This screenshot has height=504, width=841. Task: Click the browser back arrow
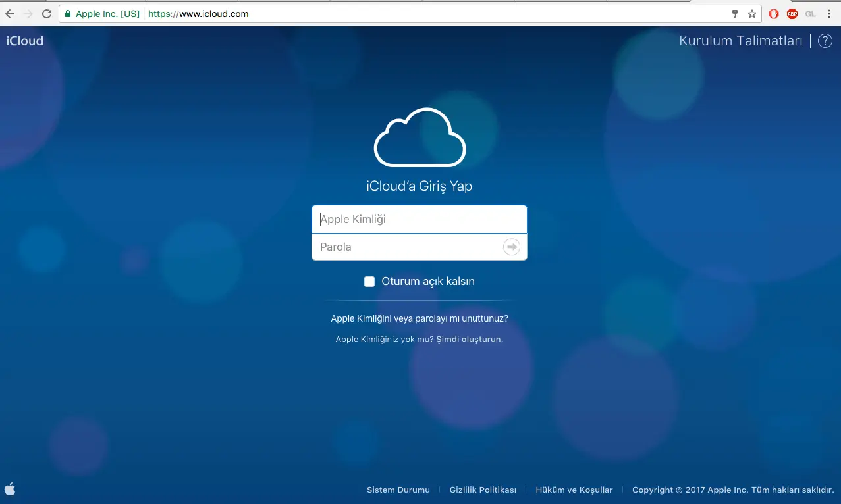click(9, 14)
